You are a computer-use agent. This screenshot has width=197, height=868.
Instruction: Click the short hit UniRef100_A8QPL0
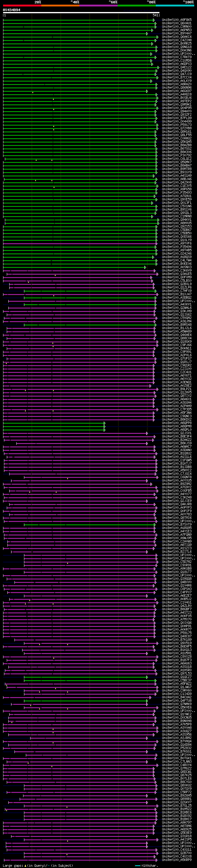coord(177,430)
